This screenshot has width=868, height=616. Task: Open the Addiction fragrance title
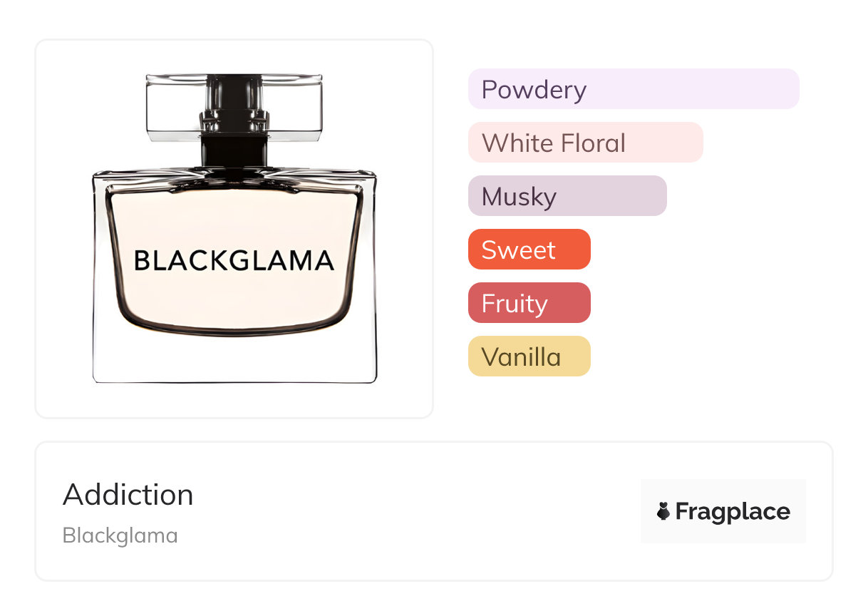[x=128, y=495]
